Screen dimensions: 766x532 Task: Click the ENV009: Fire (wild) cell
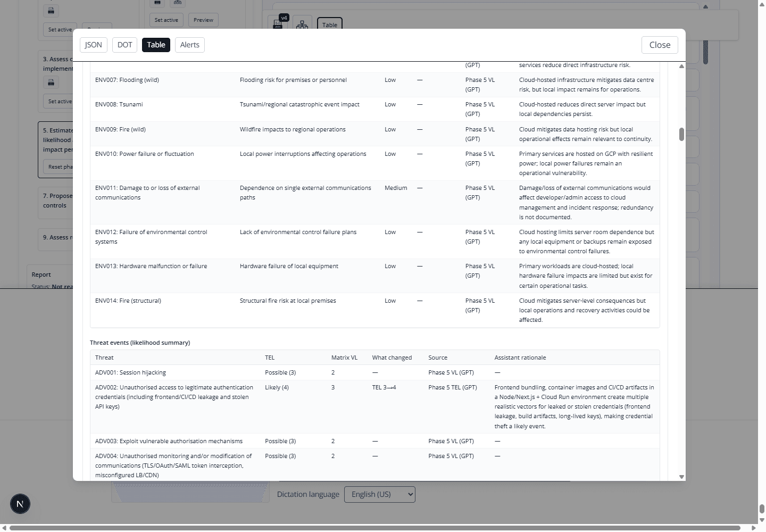pos(120,129)
